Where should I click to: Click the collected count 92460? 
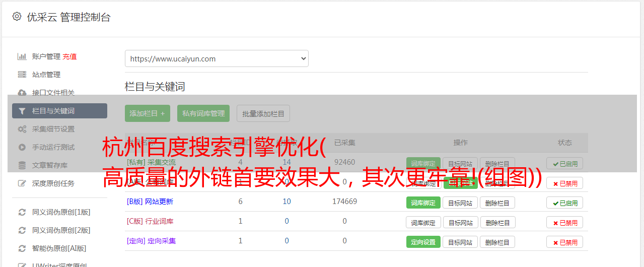tap(344, 162)
